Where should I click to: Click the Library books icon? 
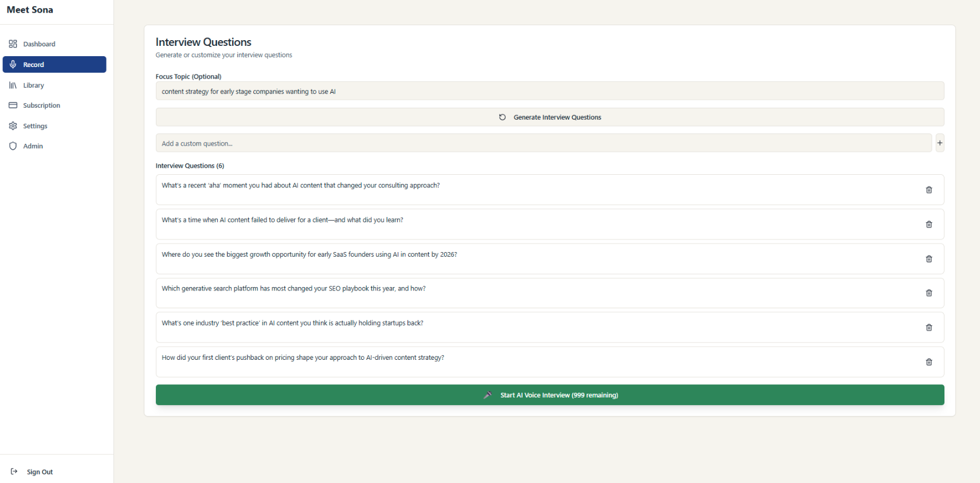(13, 85)
